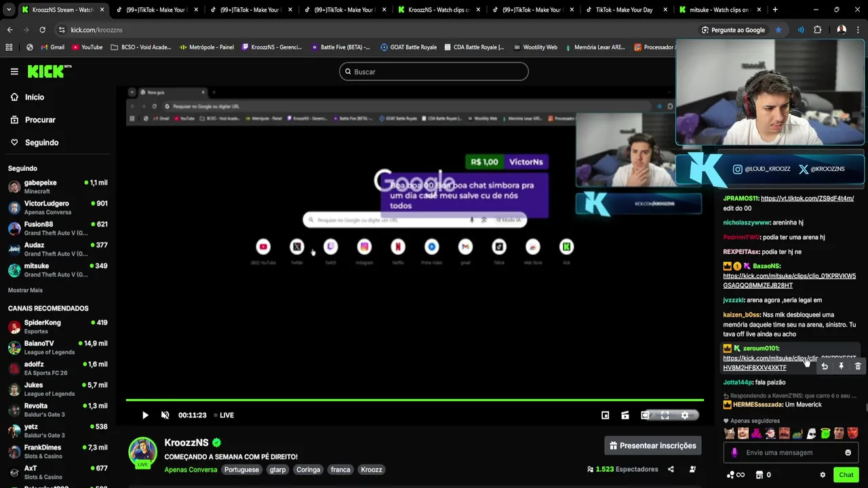Open Seguindo in sidebar
The height and width of the screenshot is (488, 868).
(x=34, y=142)
